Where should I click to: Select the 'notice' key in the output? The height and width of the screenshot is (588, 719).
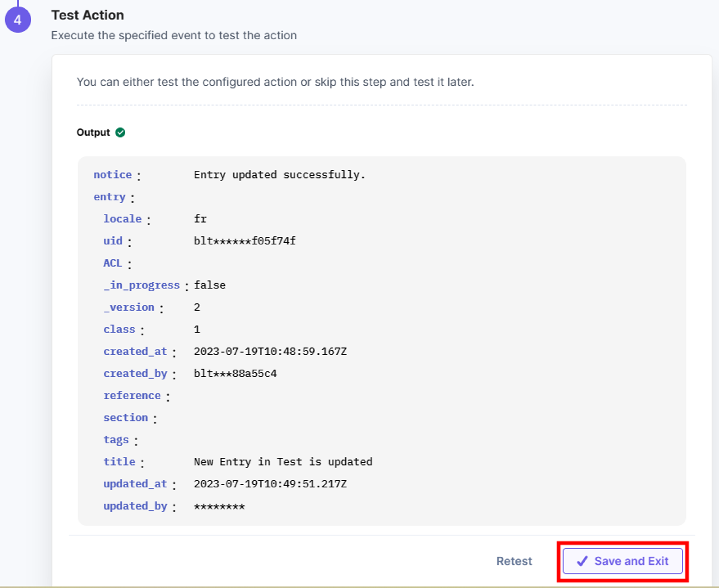tap(113, 175)
